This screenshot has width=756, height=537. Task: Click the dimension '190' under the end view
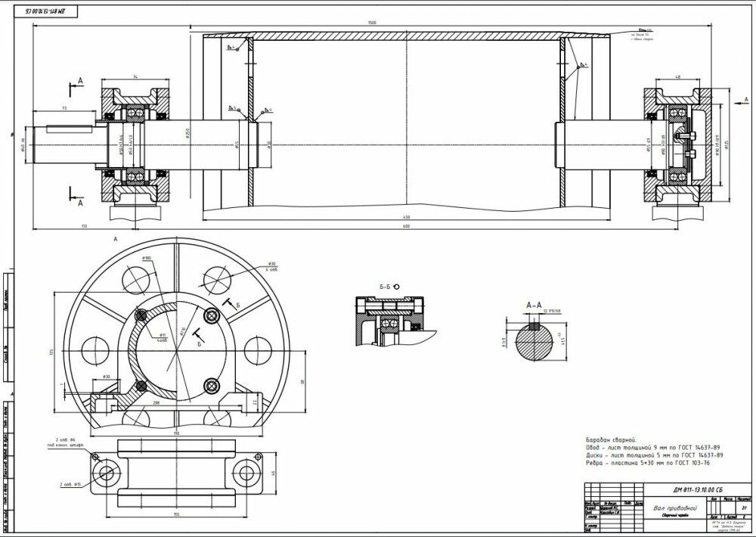tap(176, 433)
